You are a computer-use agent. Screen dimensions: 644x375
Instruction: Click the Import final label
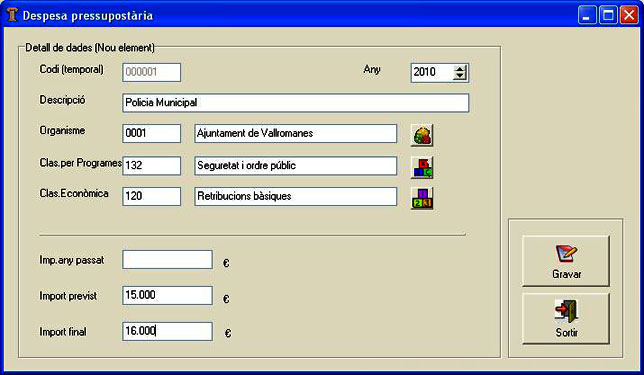pos(63,331)
